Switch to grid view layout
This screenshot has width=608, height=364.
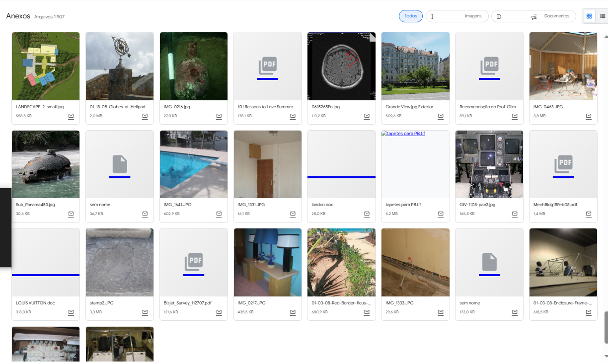tap(589, 16)
